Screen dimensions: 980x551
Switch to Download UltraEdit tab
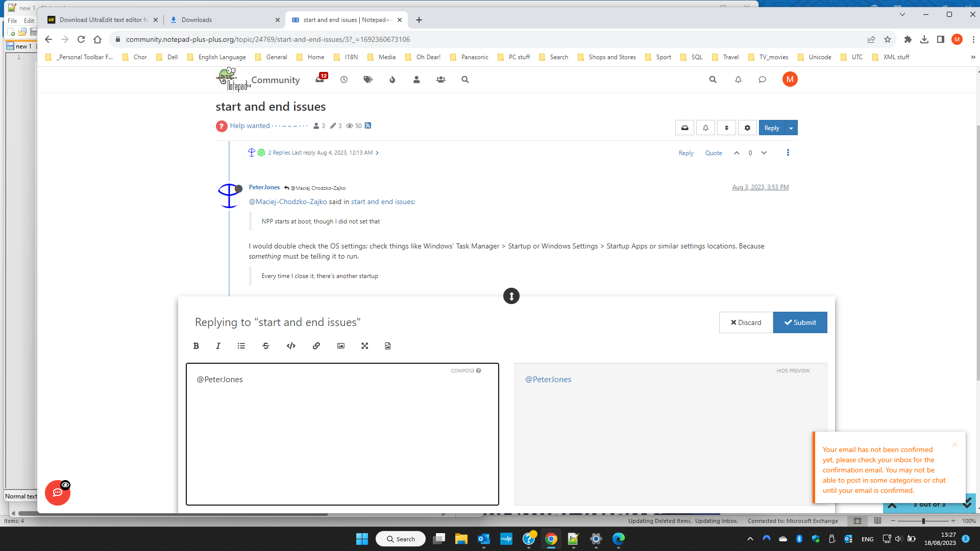(x=104, y=20)
